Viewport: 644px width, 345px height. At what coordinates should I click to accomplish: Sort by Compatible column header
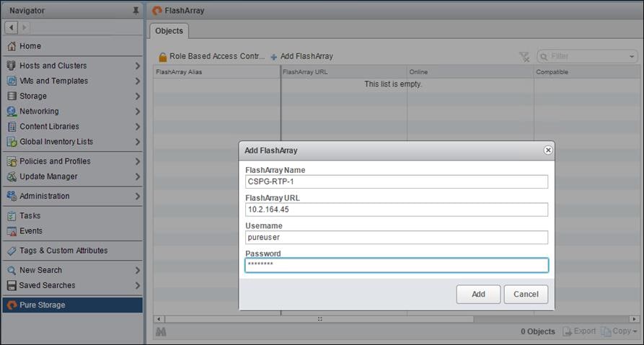click(587, 72)
